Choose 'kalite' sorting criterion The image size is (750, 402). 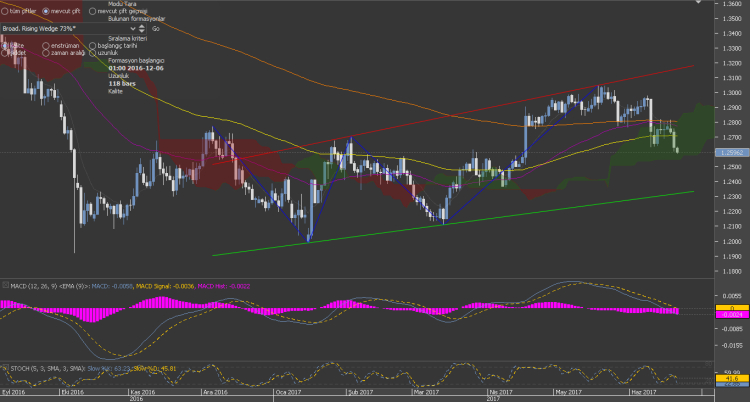click(5, 46)
